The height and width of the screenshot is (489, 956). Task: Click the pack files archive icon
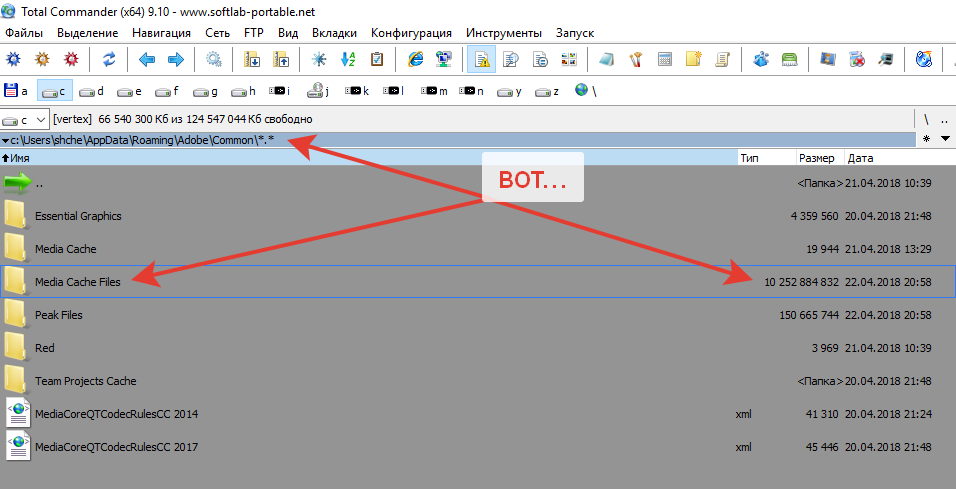tap(252, 59)
